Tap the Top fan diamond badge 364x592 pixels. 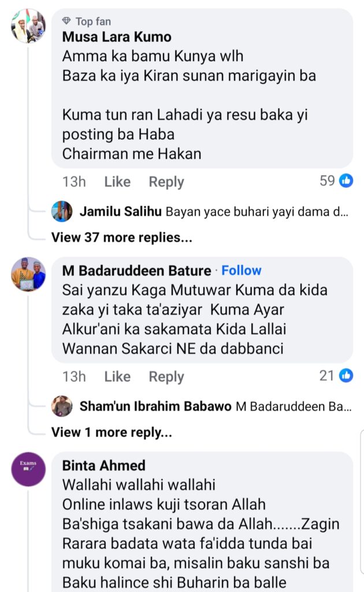click(67, 21)
